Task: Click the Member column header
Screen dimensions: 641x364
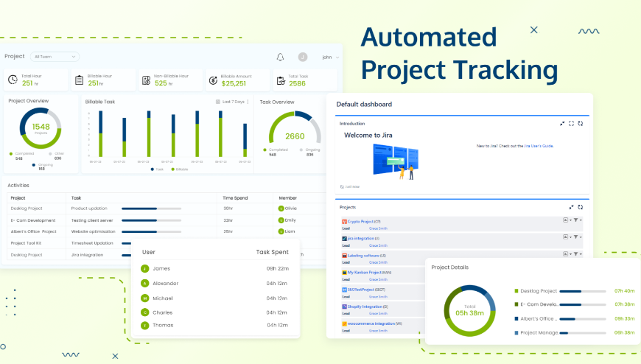Action: click(x=288, y=198)
